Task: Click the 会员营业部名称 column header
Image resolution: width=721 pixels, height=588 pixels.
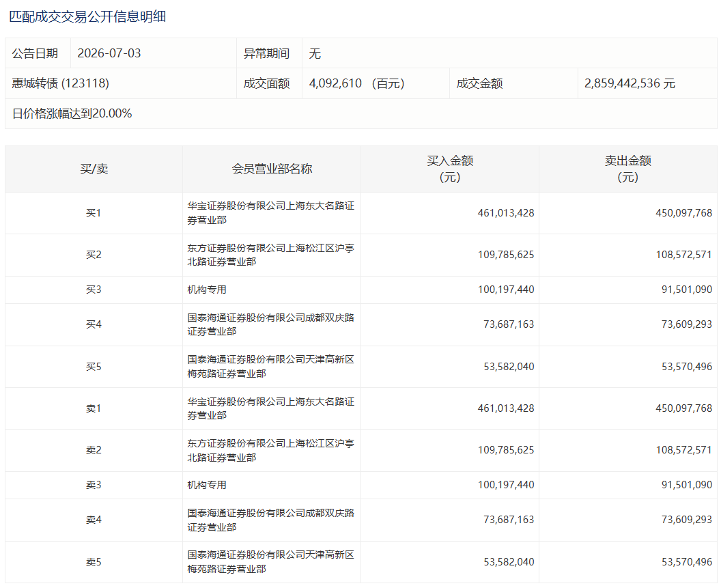Action: click(272, 169)
